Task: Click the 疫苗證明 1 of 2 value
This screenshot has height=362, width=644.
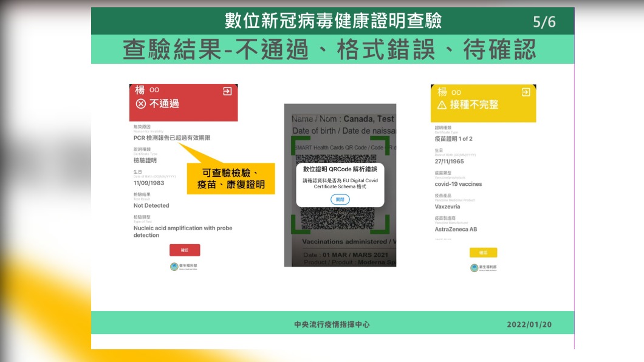Action: tap(453, 138)
